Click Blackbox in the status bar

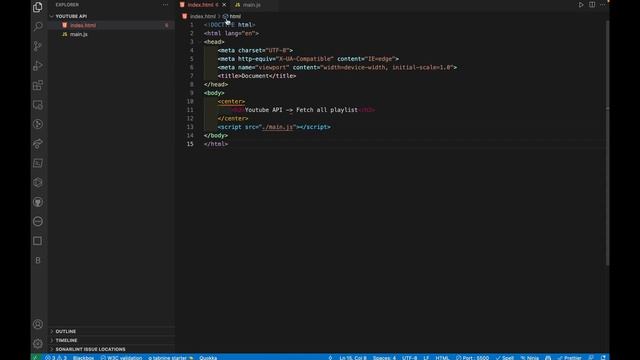(83, 358)
